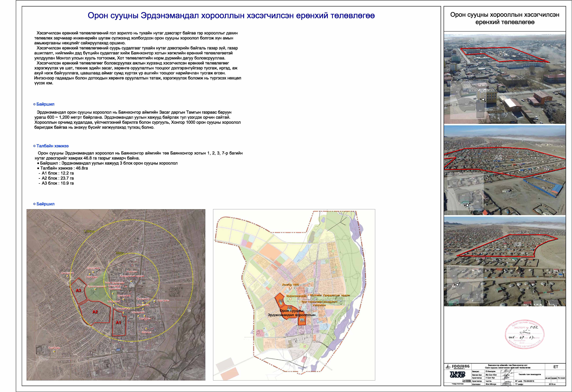The height and width of the screenshot is (392, 572).
Task: Click the view-direction icon in A3 photo keymap
Action: [457, 284]
